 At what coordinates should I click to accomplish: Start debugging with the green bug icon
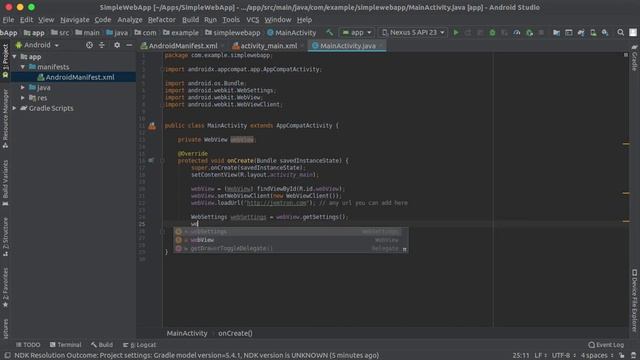tap(492, 32)
